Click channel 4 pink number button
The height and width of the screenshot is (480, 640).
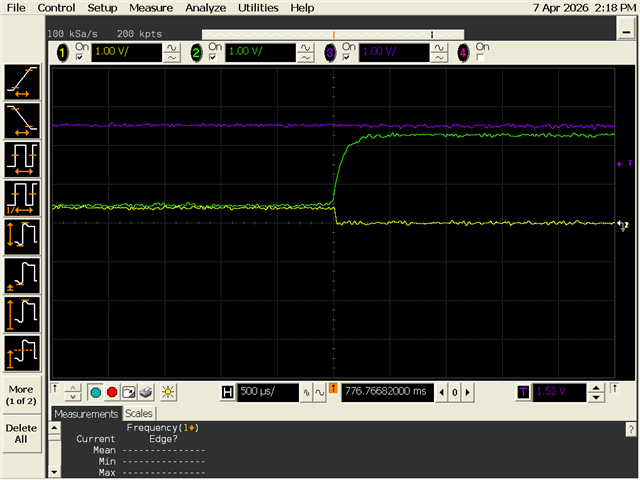tap(463, 53)
